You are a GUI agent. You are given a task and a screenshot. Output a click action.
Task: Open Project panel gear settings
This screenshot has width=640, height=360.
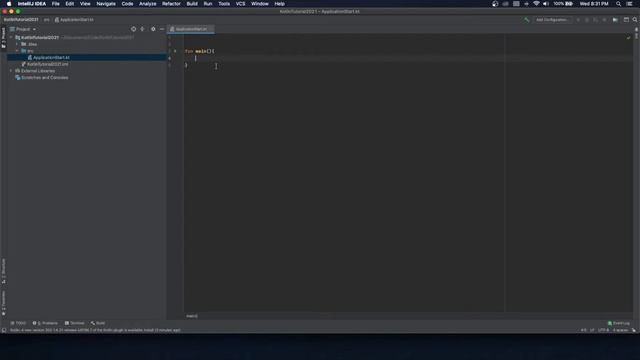pyautogui.click(x=153, y=29)
